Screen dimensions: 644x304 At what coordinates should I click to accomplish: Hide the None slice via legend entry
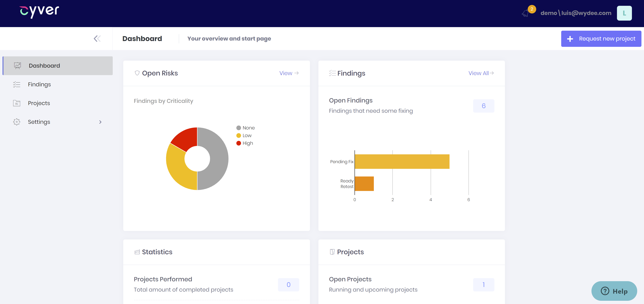click(246, 128)
